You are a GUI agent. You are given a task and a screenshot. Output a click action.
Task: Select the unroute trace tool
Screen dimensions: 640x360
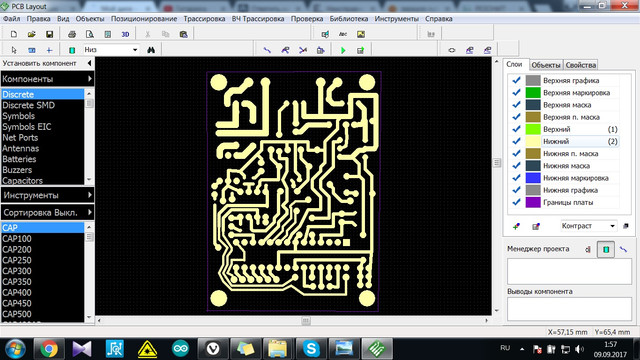303,50
